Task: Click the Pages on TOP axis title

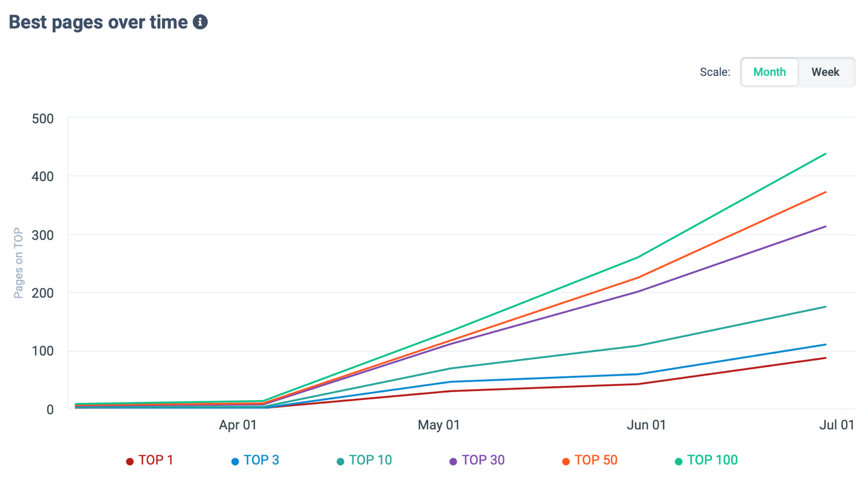Action: [x=18, y=263]
